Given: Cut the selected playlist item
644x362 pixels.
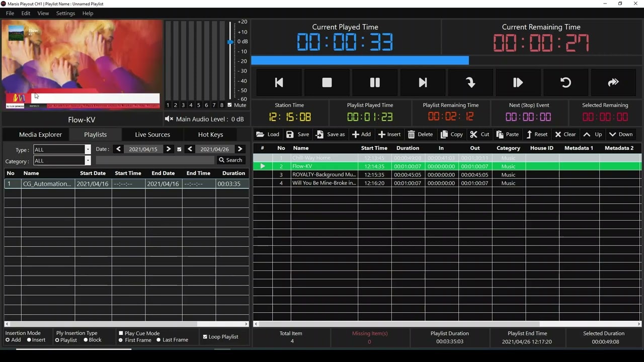Looking at the screenshot, I should pos(480,134).
